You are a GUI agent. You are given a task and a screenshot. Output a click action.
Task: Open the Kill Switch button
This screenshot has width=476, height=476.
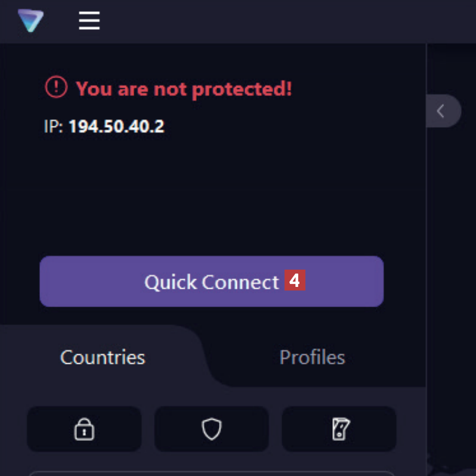pyautogui.click(x=339, y=429)
